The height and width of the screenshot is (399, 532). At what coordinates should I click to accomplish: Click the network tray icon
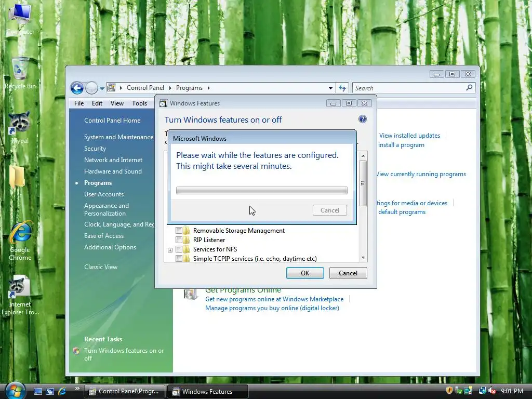[482, 391]
